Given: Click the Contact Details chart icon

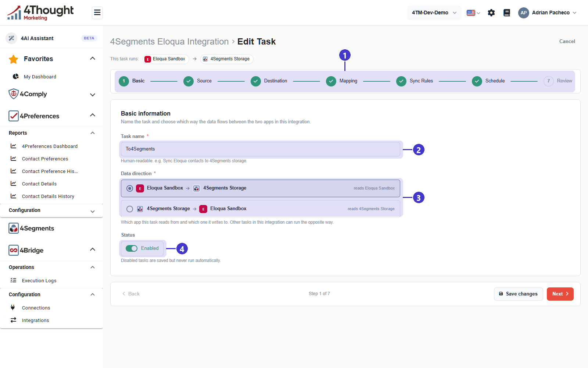Looking at the screenshot, I should [14, 184].
